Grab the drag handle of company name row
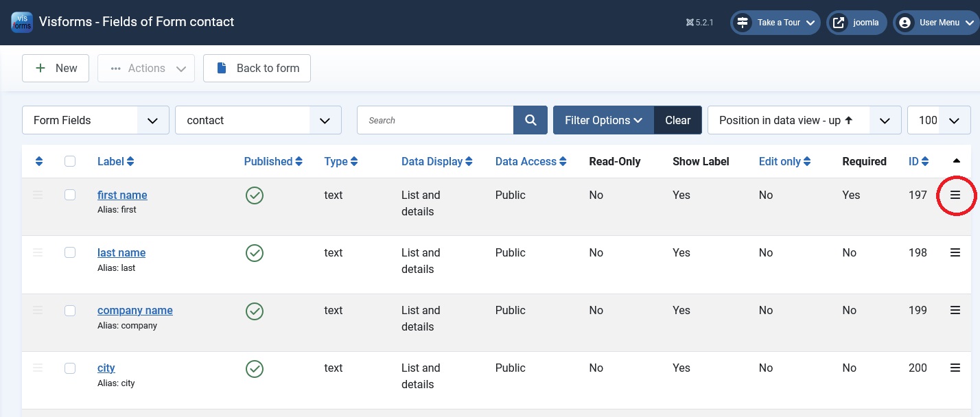980x417 pixels. tap(38, 310)
